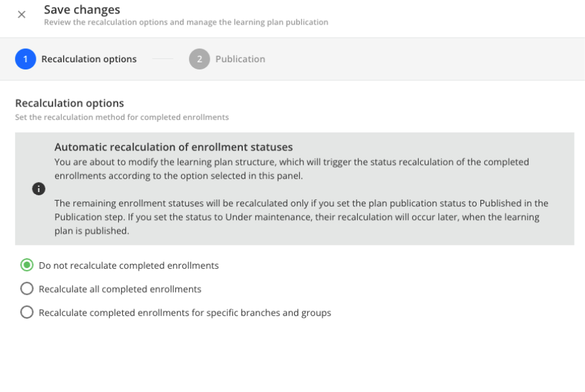Click the Recalculation options section heading
The image size is (585, 392).
click(69, 103)
